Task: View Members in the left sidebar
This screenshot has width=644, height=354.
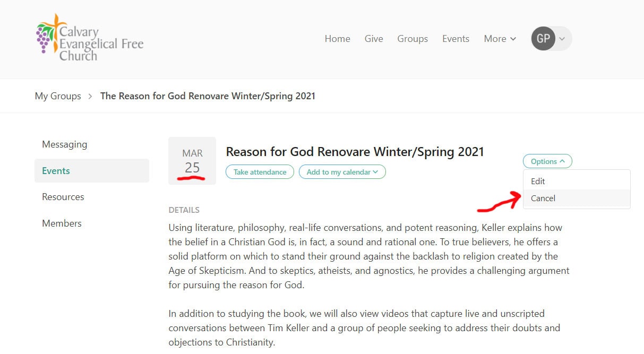Action: click(62, 223)
